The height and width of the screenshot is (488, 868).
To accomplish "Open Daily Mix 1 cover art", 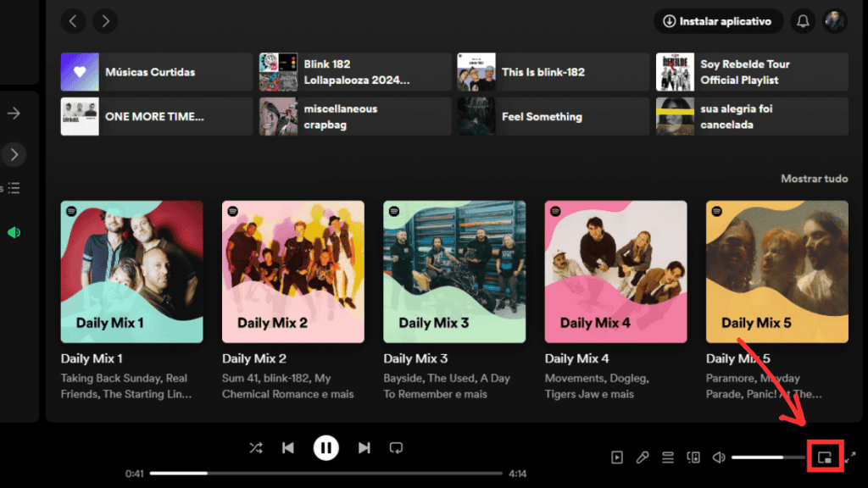I will [x=131, y=272].
